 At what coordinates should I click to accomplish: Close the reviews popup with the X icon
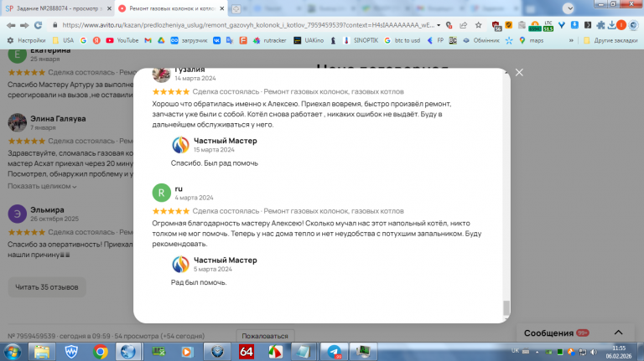click(519, 73)
